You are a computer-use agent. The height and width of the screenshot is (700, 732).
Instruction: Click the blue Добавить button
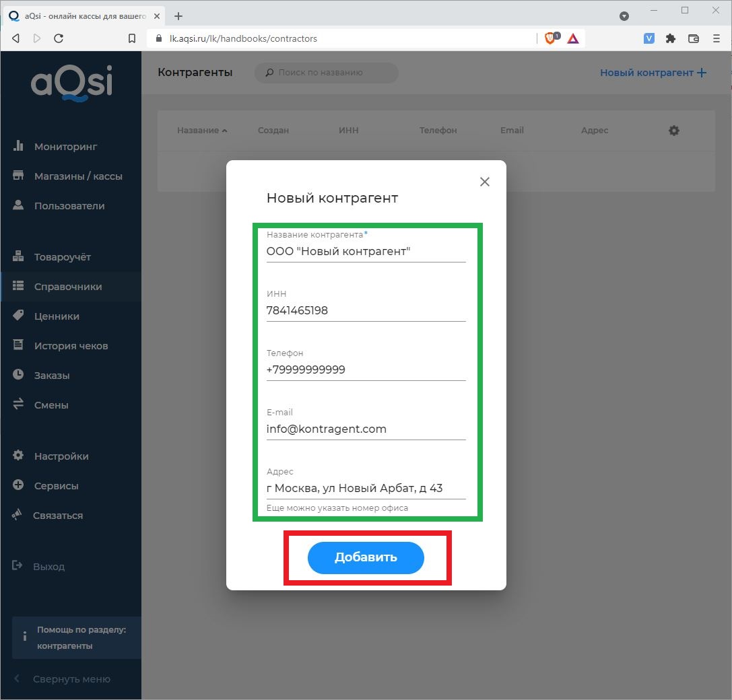(x=366, y=558)
